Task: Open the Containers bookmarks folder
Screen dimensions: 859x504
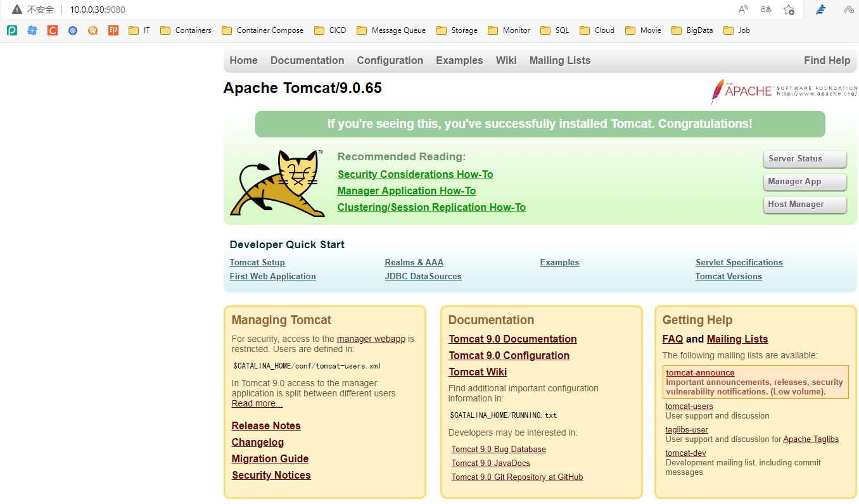Action: [186, 30]
